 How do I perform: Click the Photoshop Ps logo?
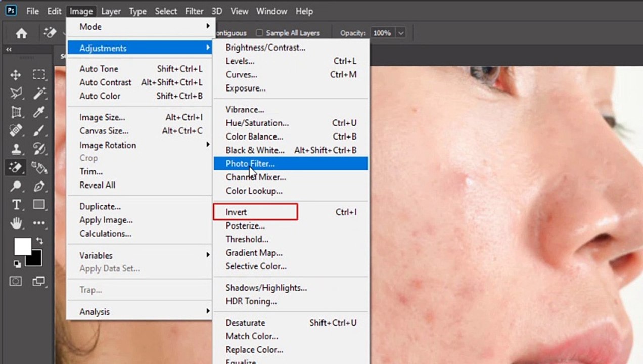(x=11, y=11)
